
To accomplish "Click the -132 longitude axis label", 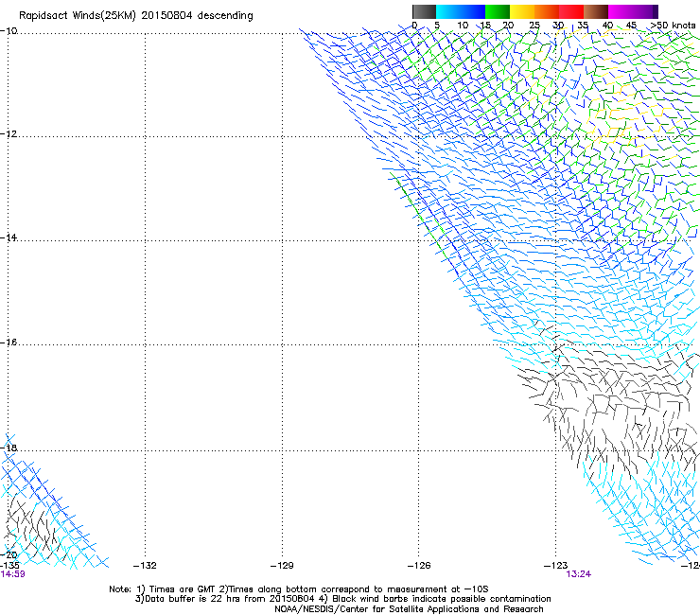I will 145,566.
